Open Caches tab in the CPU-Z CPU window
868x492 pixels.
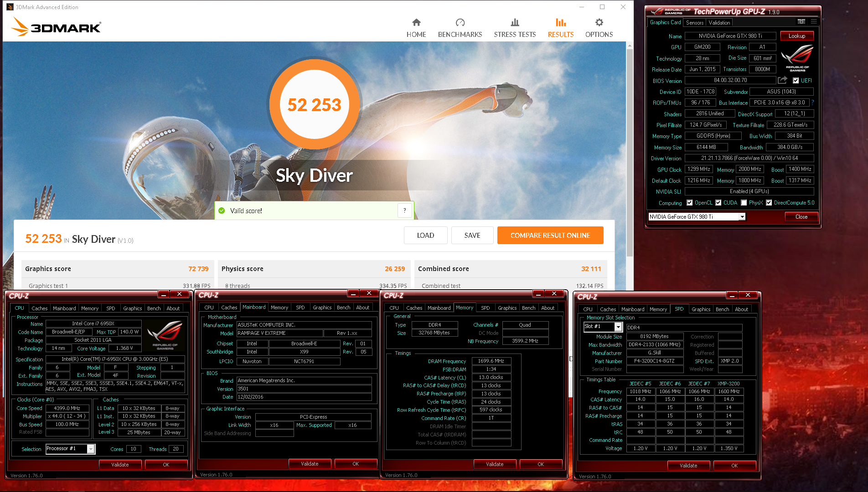click(40, 308)
